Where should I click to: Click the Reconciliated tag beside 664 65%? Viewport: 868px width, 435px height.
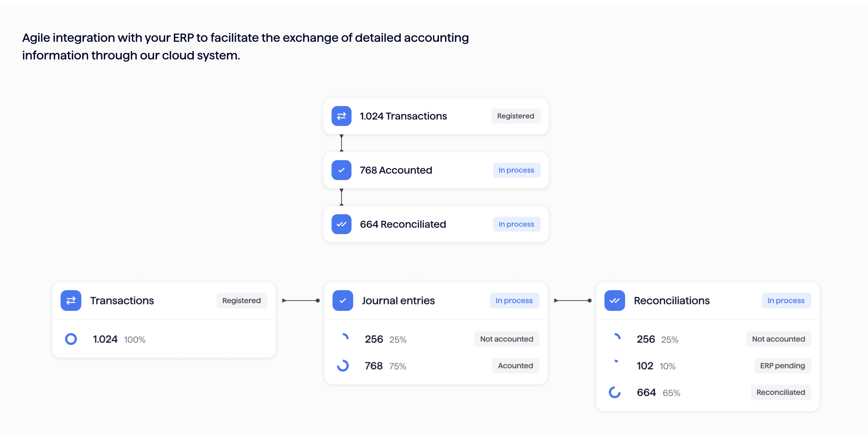point(781,392)
